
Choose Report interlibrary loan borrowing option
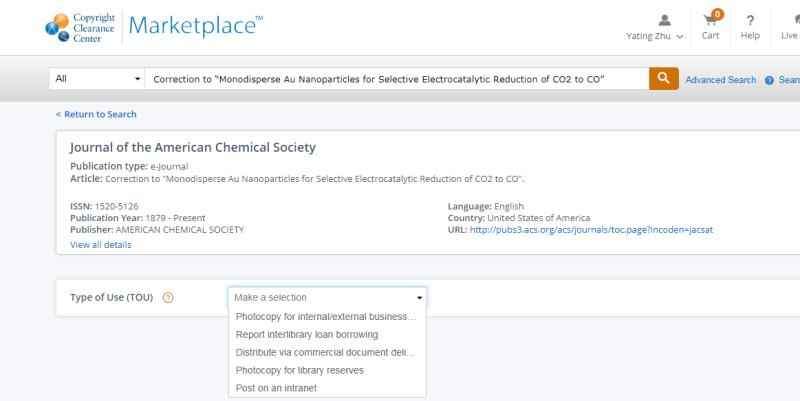point(307,334)
